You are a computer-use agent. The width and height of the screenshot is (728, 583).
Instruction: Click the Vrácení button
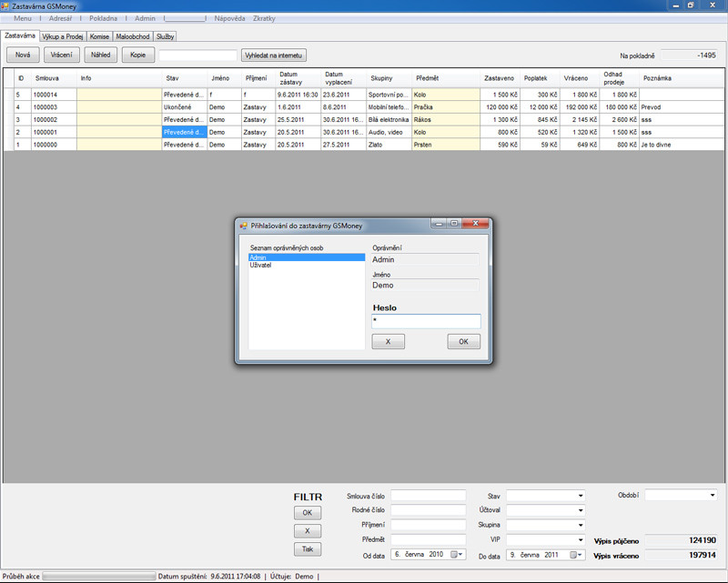pyautogui.click(x=62, y=55)
